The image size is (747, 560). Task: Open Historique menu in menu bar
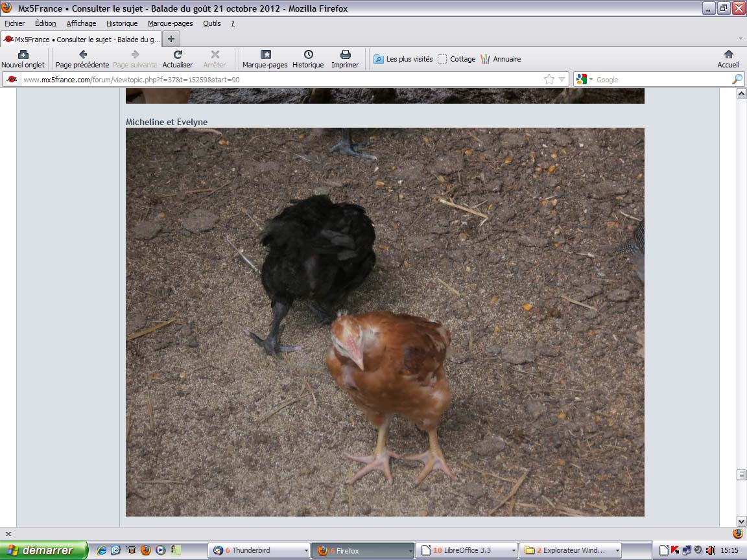coord(121,23)
